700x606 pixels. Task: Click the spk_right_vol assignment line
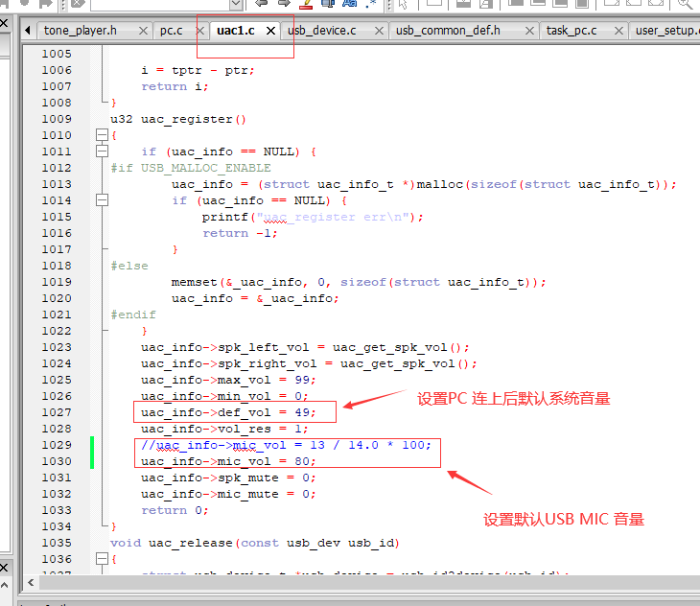click(309, 363)
